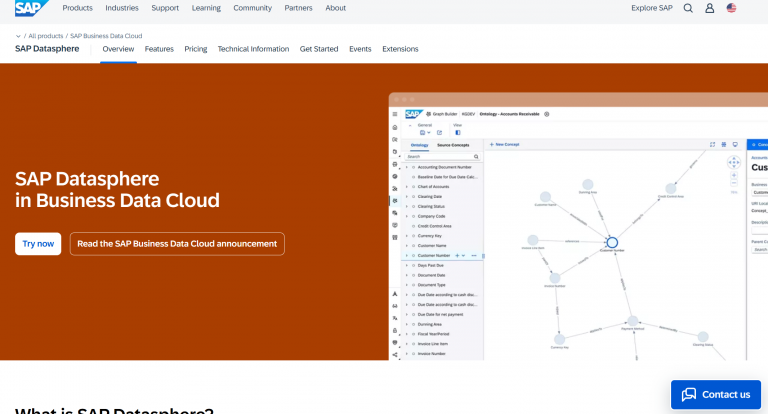Image resolution: width=768 pixels, height=414 pixels.
Task: Switch to the Features tab
Action: (159, 49)
